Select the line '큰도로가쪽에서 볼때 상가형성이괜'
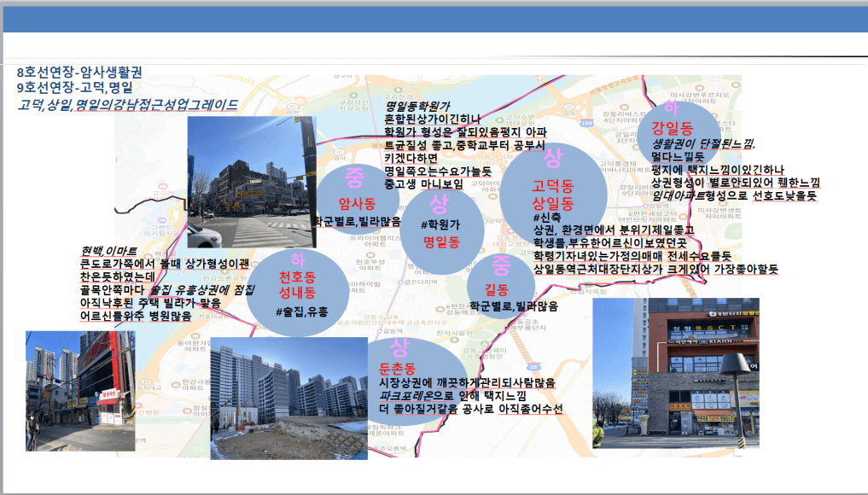Screen dimensions: 868x495 165,264
